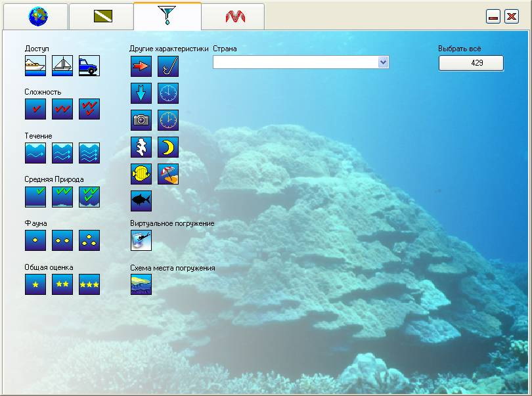Open the Страна country dropdown

point(384,62)
